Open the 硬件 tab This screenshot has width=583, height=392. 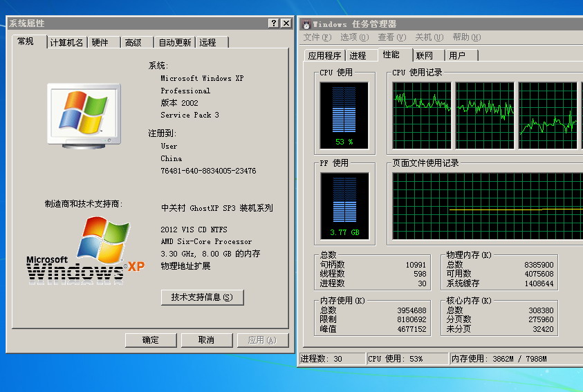[104, 43]
